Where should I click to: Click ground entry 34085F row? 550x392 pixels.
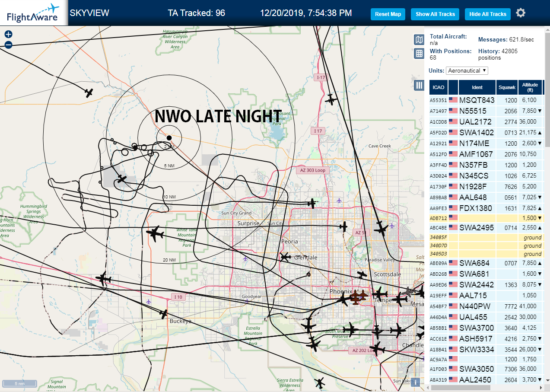486,237
